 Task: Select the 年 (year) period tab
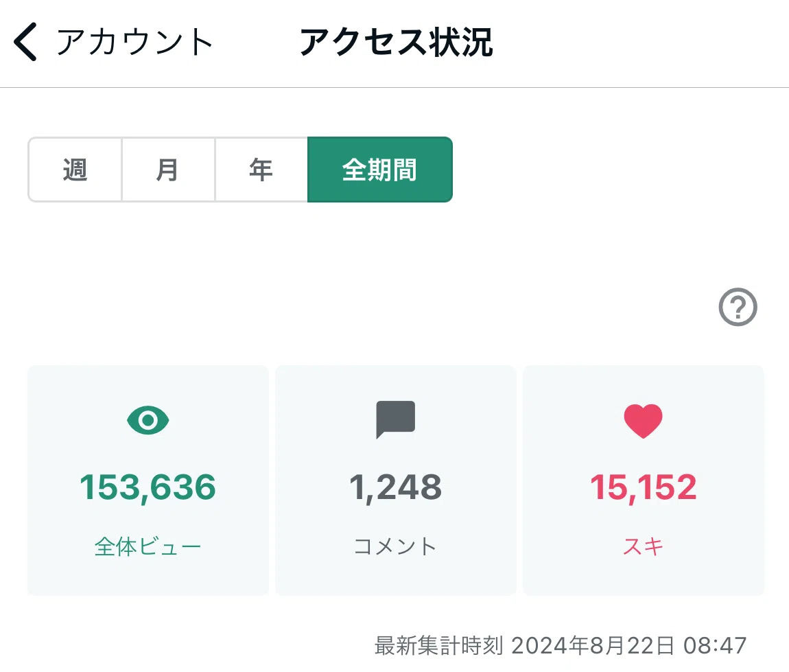pyautogui.click(x=261, y=170)
